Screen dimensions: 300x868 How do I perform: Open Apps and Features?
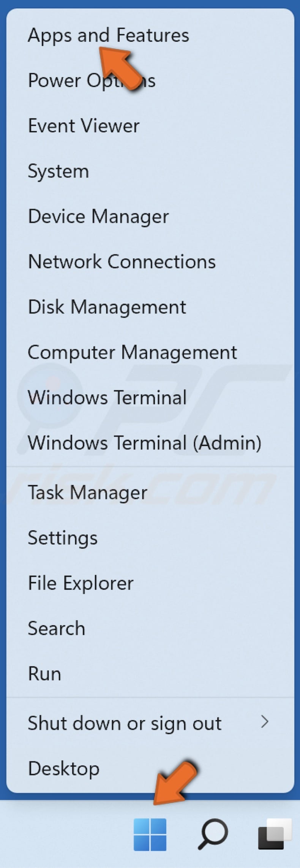point(109,35)
